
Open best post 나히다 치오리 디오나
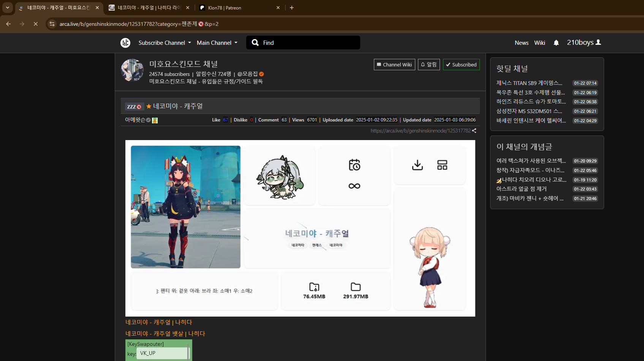(531, 180)
